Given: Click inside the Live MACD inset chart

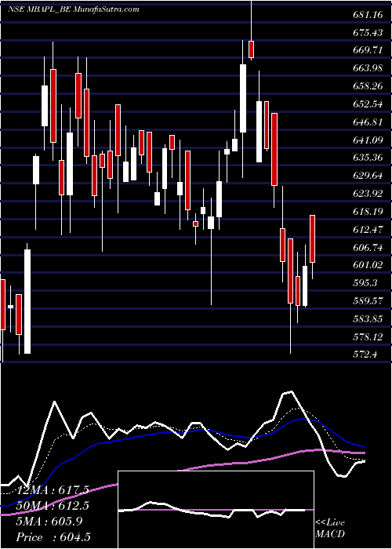Looking at the screenshot, I should point(216,510).
